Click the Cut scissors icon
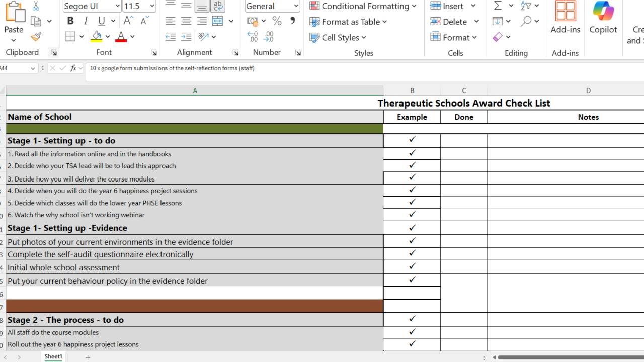 pyautogui.click(x=36, y=6)
